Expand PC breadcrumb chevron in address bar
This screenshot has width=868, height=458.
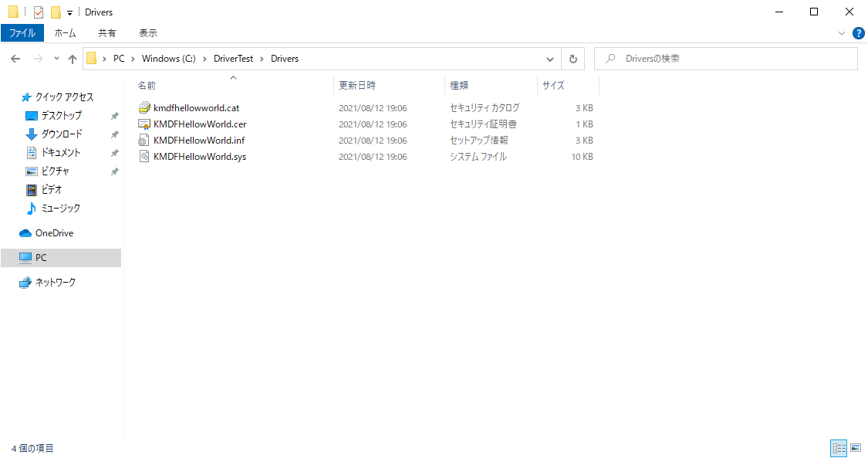[x=133, y=59]
